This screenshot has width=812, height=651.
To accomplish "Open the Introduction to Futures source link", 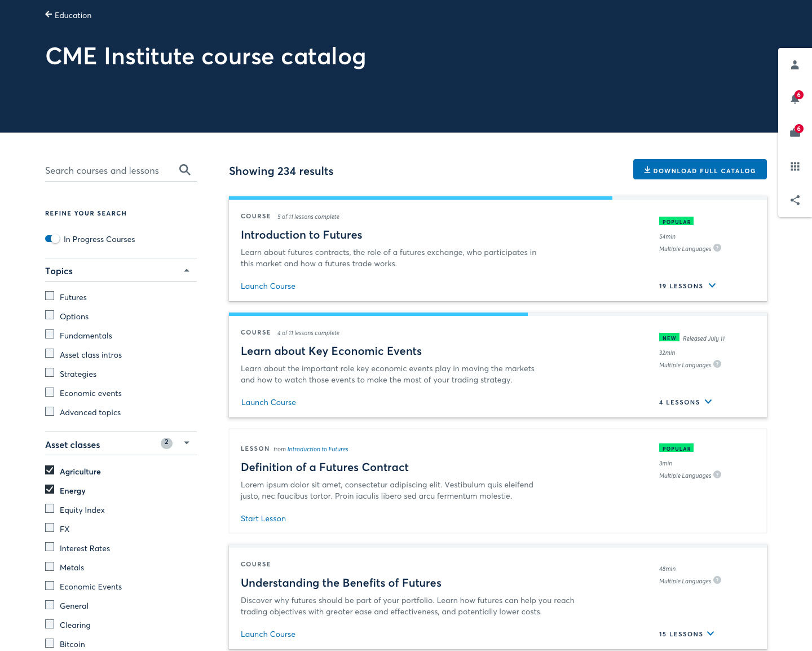I will (x=317, y=449).
